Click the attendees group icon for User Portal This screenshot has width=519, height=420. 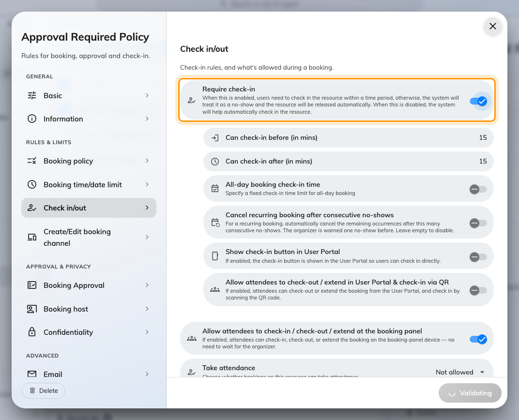coord(215,290)
